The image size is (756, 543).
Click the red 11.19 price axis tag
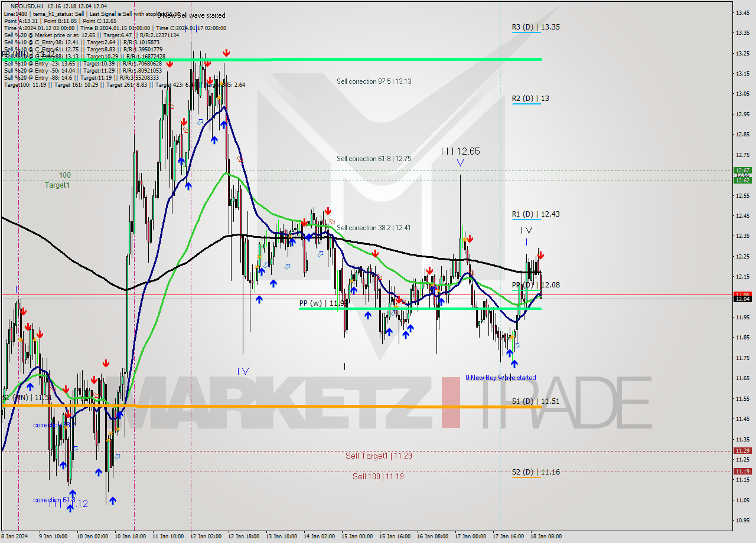pyautogui.click(x=742, y=472)
